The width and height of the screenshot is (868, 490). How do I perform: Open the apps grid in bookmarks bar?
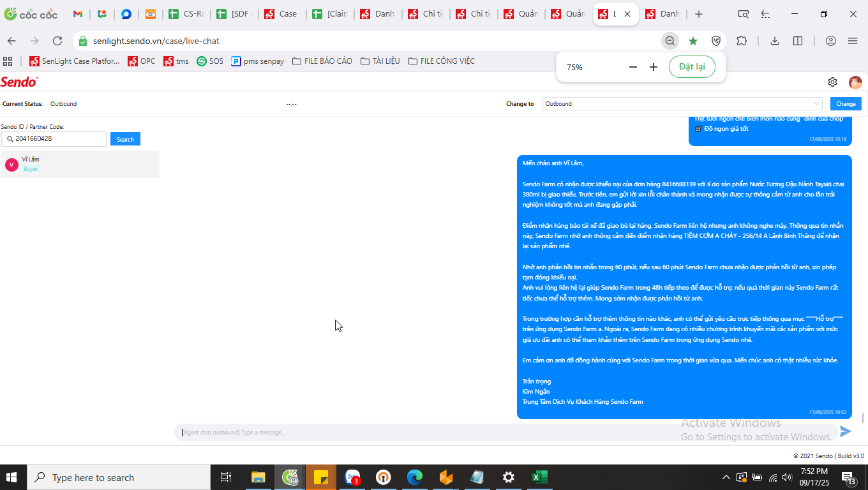[8, 61]
